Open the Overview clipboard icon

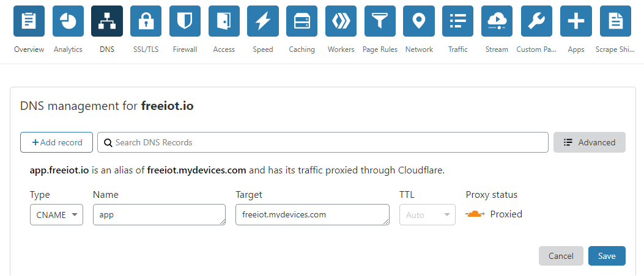click(x=29, y=21)
